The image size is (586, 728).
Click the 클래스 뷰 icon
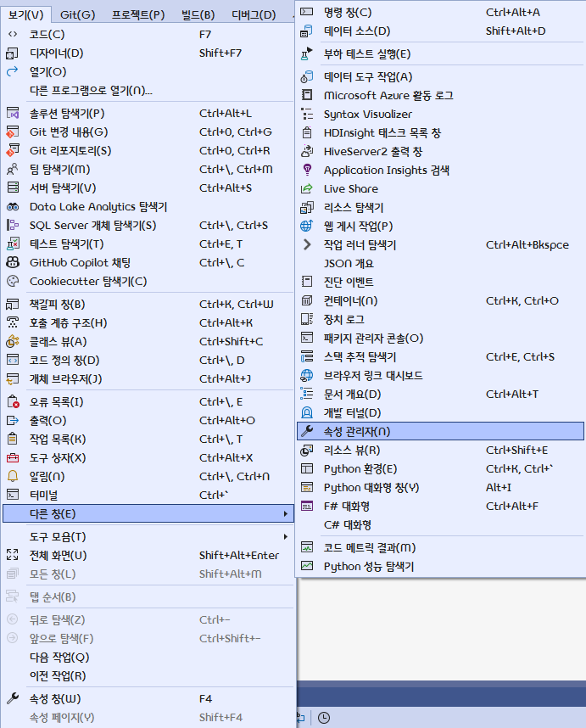coord(13,342)
